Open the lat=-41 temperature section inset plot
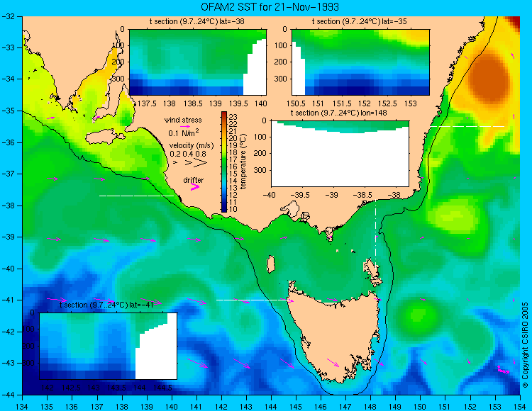Viewport: 532px width, 411px height. tap(109, 346)
